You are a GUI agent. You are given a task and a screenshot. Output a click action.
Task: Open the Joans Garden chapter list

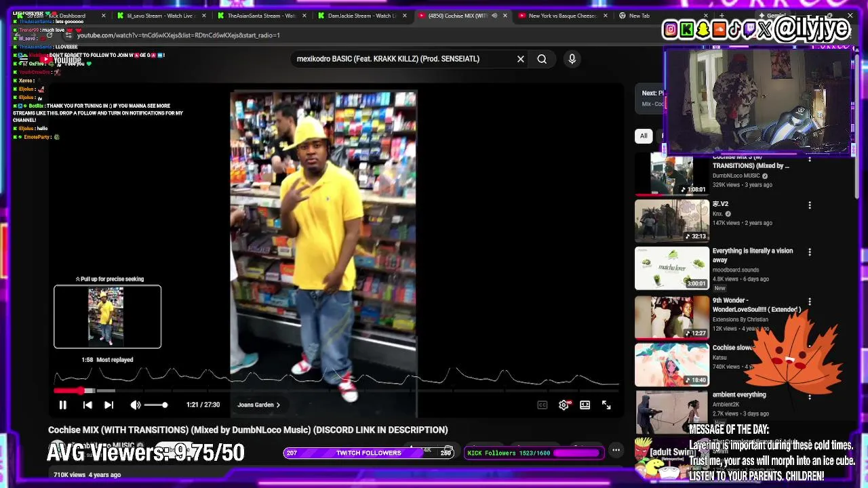point(258,405)
